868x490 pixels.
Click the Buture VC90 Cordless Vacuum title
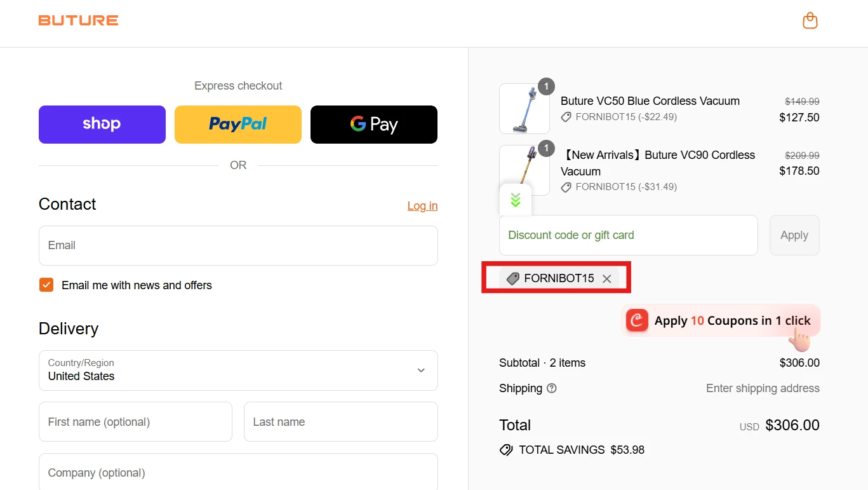(x=658, y=163)
